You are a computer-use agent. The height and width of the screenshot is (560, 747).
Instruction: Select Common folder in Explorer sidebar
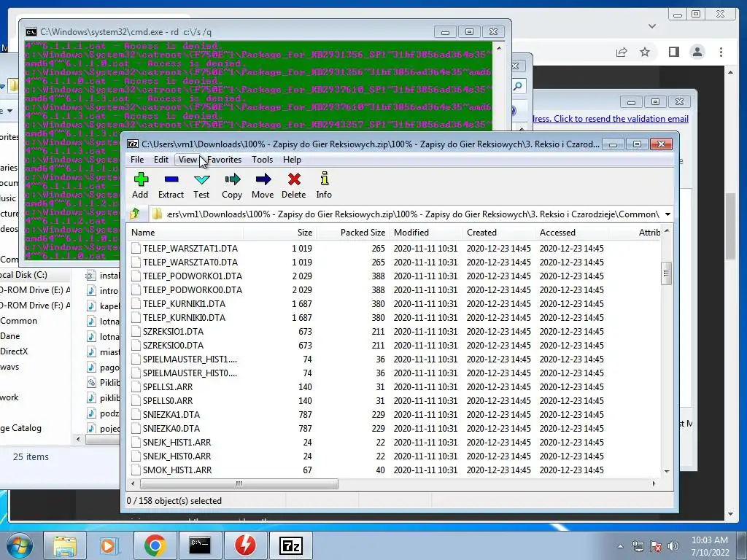(x=18, y=321)
